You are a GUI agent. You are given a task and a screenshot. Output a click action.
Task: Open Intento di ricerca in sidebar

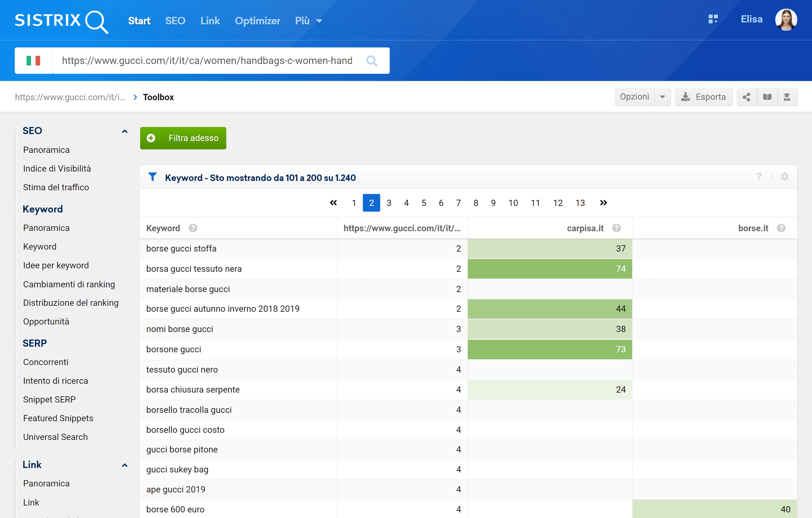pyautogui.click(x=56, y=381)
